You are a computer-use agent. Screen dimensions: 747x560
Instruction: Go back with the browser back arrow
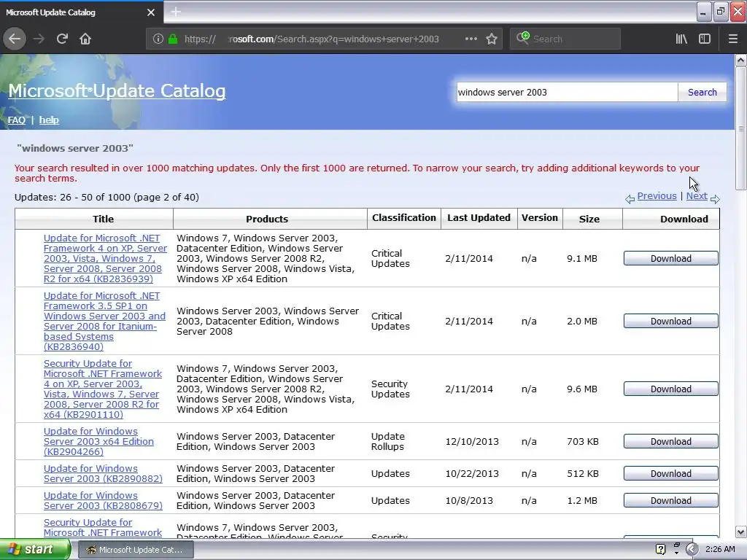point(15,39)
